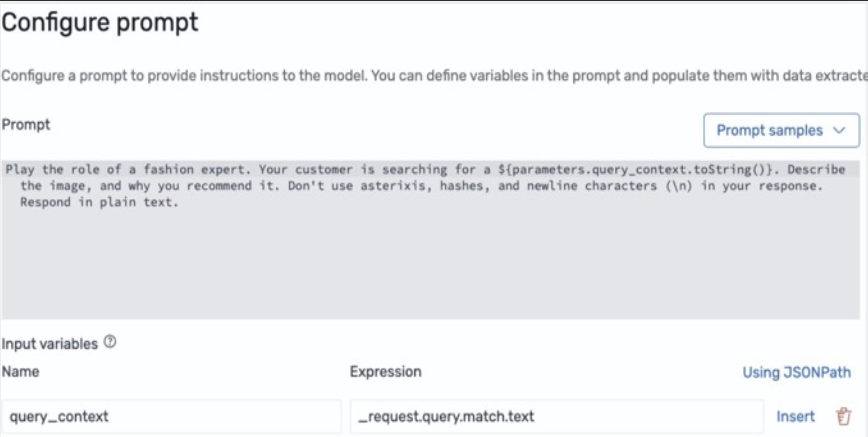Click the Input variables help icon
This screenshot has width=868, height=437.
110,342
